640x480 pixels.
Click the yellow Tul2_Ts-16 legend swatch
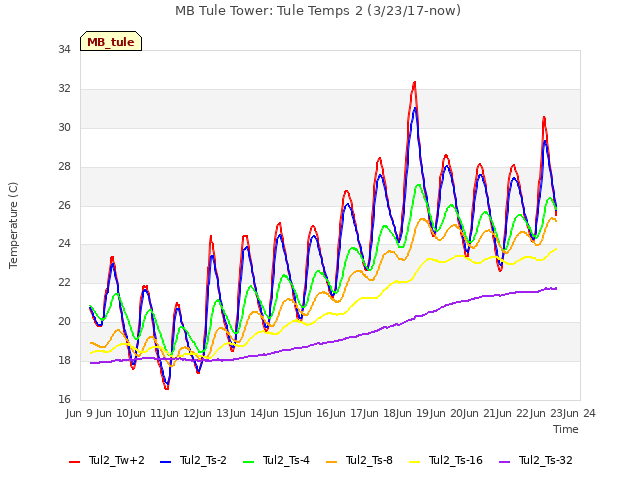[414, 462]
